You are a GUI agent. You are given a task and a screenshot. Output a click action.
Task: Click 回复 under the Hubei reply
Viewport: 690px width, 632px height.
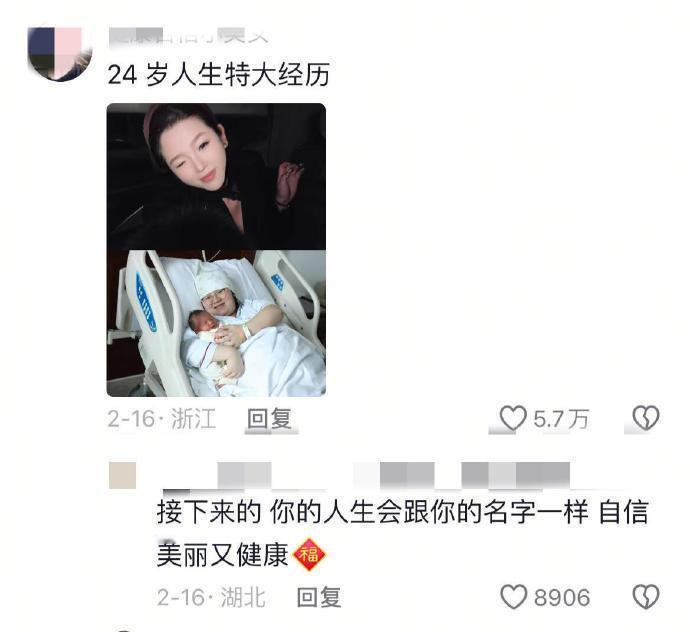point(319,597)
